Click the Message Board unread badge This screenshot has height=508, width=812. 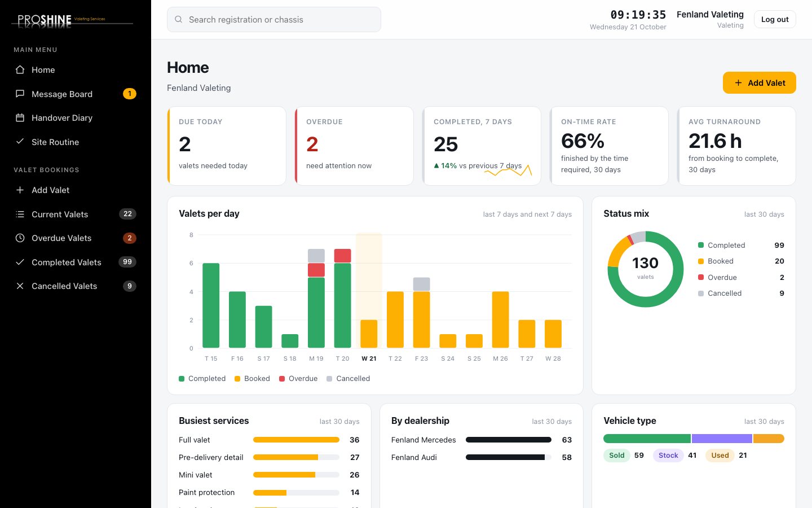point(130,94)
